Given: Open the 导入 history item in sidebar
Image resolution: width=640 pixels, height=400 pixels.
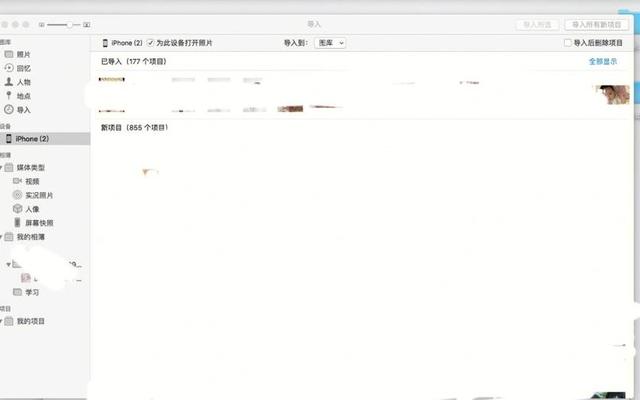Looking at the screenshot, I should pyautogui.click(x=23, y=110).
